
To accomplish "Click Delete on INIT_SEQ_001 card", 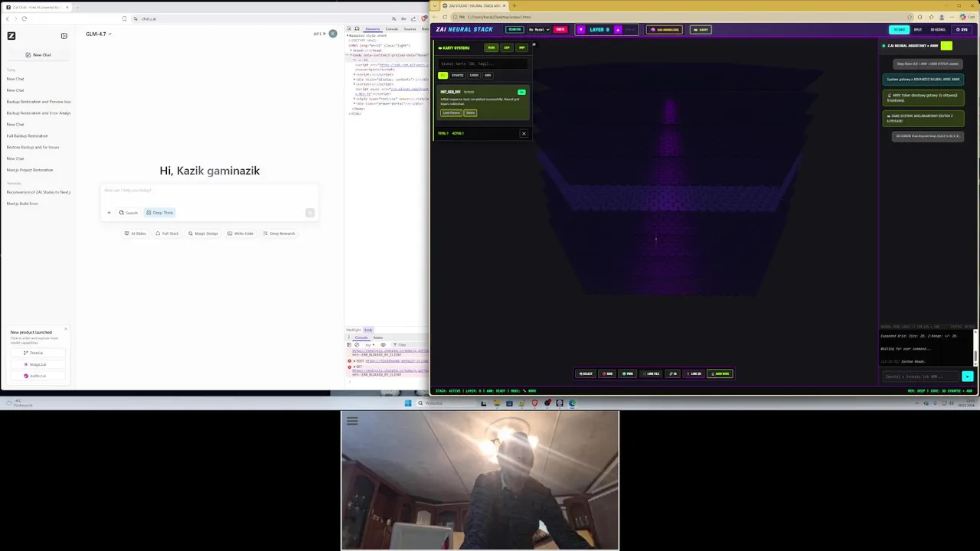I will point(470,113).
